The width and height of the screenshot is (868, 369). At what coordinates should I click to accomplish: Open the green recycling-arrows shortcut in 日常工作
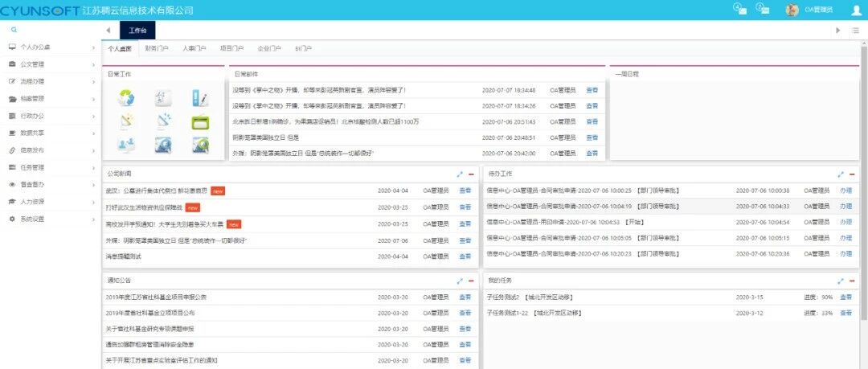click(x=125, y=98)
